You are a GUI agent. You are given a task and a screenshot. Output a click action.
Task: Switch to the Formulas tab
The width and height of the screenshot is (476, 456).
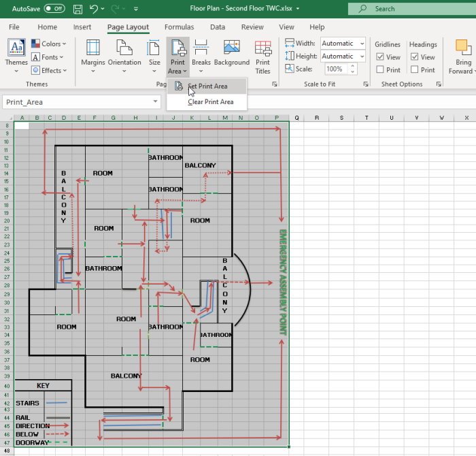pos(179,27)
